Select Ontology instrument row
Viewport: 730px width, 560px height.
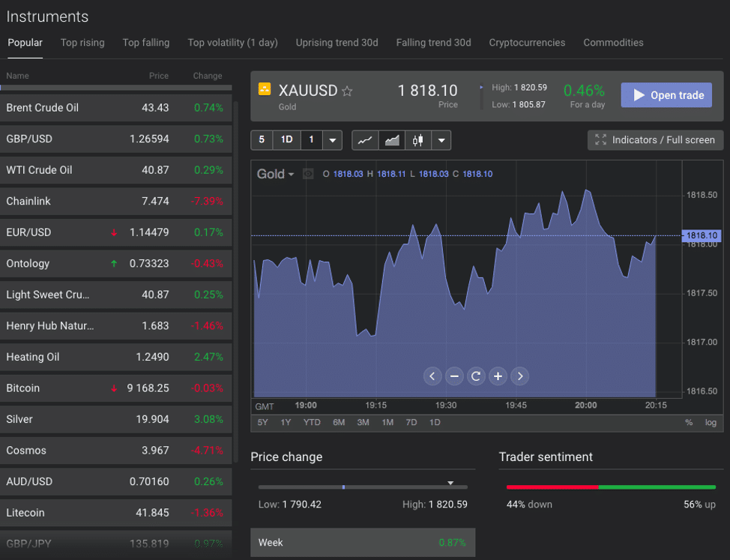coord(116,264)
